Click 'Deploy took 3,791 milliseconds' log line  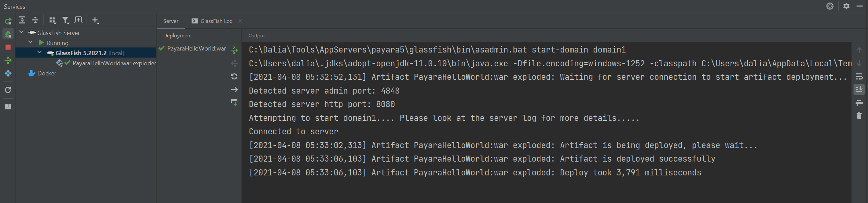[475, 173]
